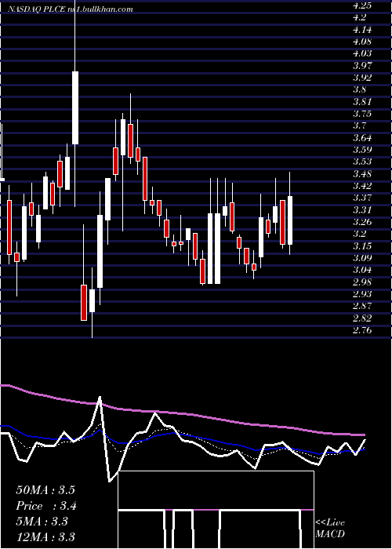
Task: Click the 3.7 price axis label
Action: [x=359, y=125]
